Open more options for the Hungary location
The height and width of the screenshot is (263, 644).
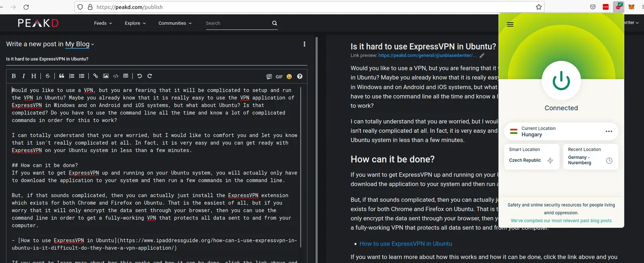tap(609, 131)
